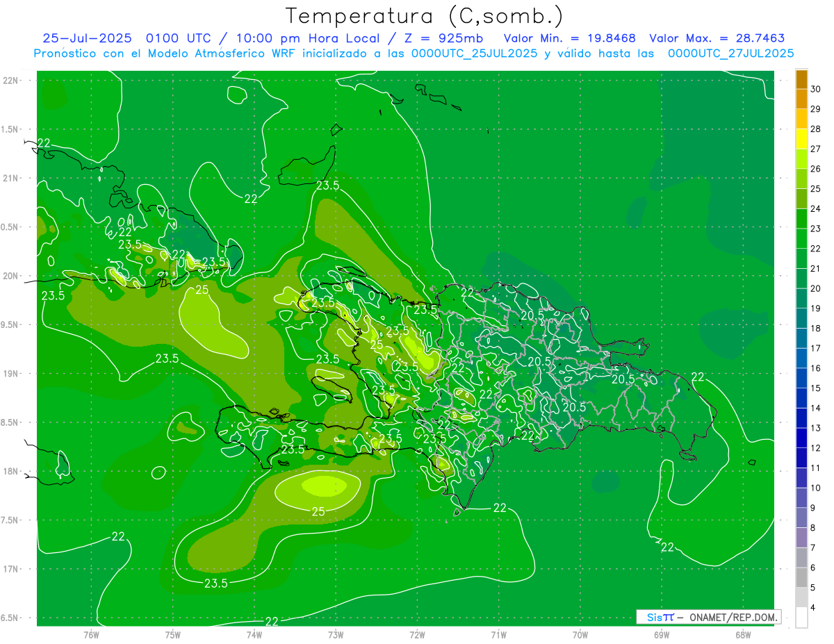Click the '72W' longitude axis label
This screenshot has height=644, width=834.
coord(418,634)
